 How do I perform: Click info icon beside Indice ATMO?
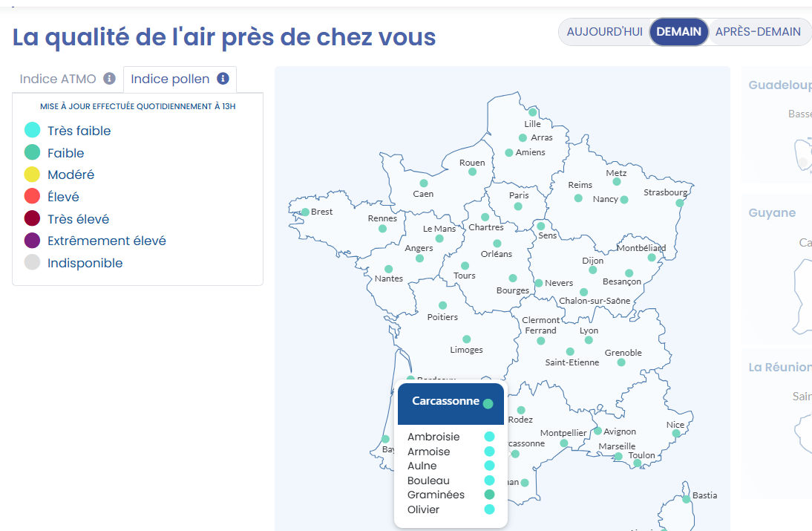pos(109,78)
